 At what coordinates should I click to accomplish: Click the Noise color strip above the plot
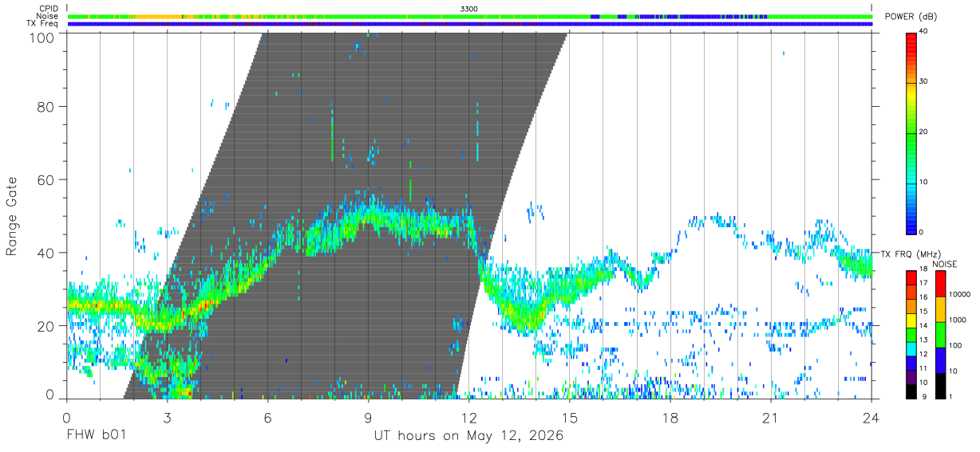(x=469, y=16)
